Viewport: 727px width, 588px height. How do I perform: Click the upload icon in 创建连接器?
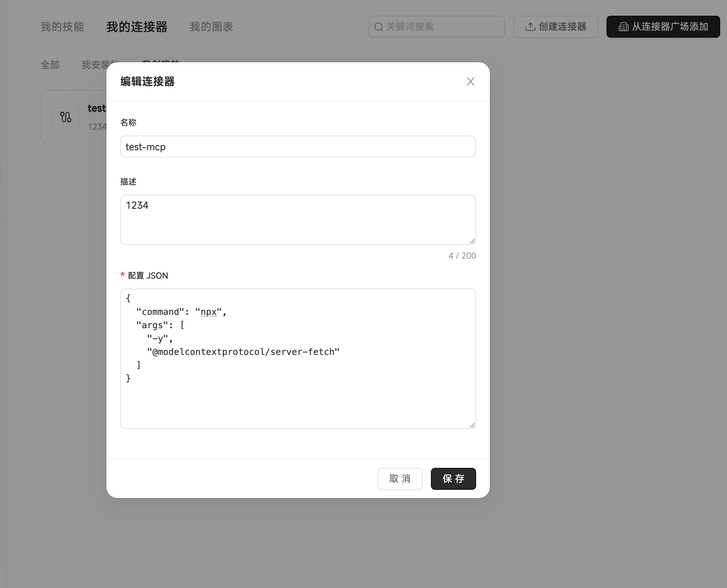pos(530,27)
